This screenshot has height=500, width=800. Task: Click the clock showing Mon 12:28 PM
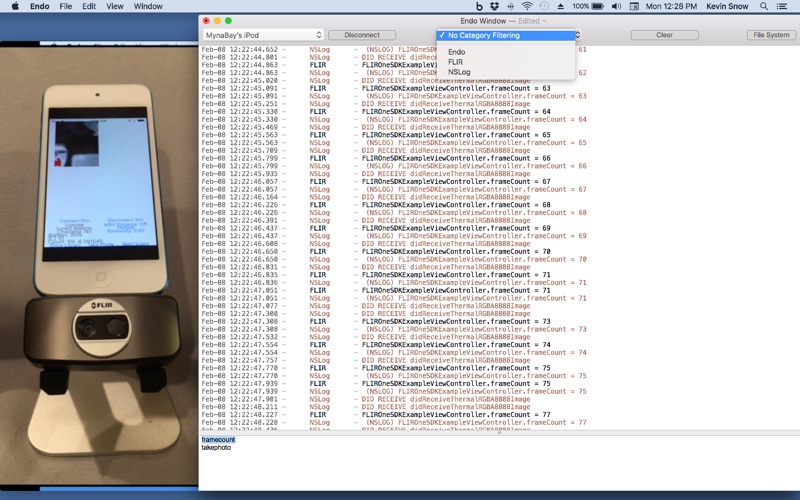click(x=671, y=6)
